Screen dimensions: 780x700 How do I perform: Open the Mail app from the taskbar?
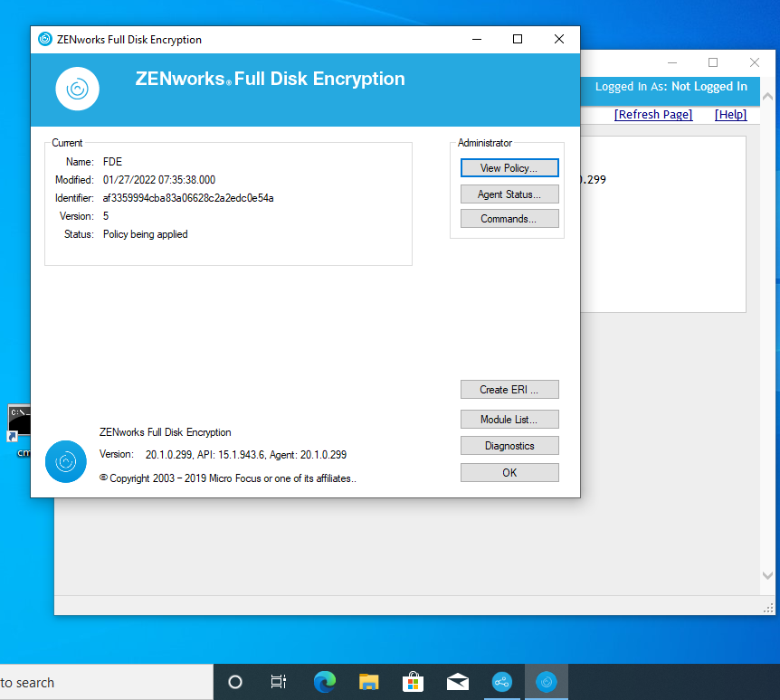458,681
